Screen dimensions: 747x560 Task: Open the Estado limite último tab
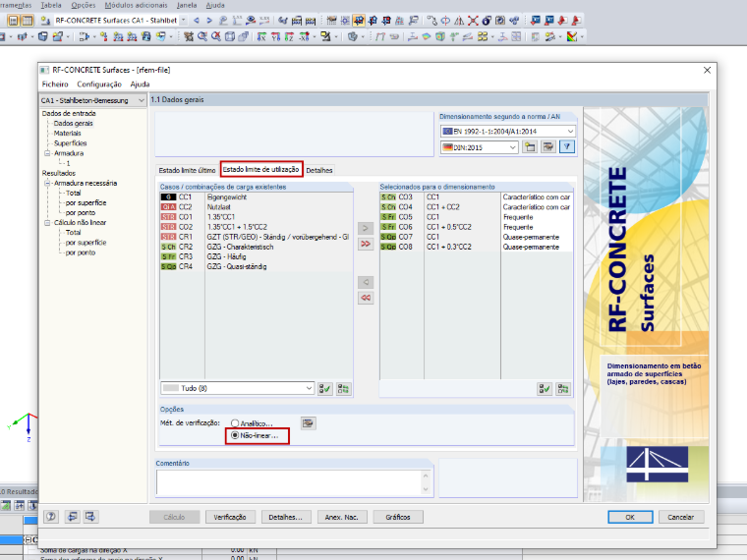pos(187,170)
